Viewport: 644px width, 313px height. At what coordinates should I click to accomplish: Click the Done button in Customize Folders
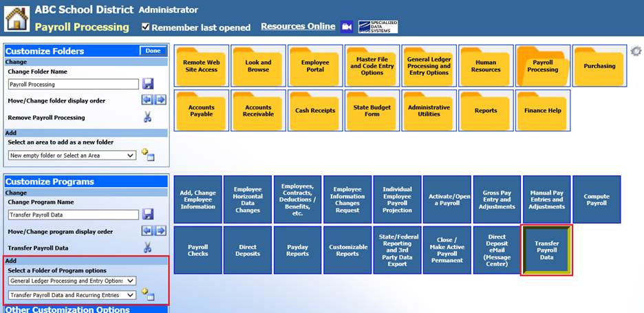click(153, 51)
